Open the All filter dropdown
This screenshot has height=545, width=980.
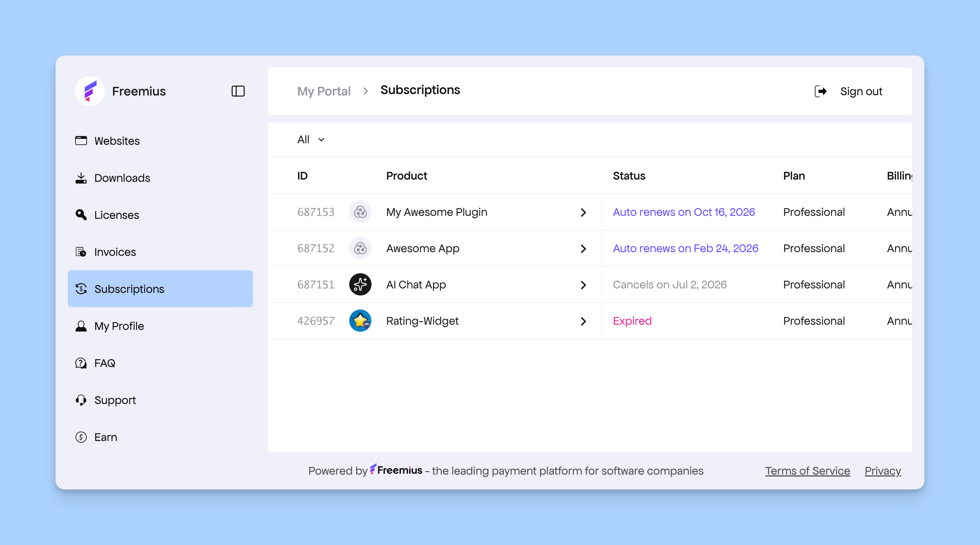[x=310, y=140]
